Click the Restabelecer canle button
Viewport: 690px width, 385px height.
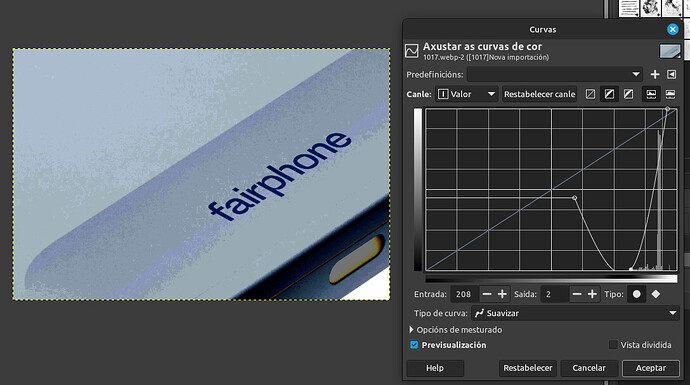[540, 94]
